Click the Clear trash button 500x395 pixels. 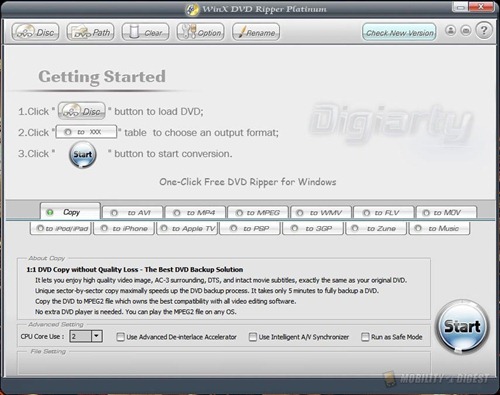point(145,32)
